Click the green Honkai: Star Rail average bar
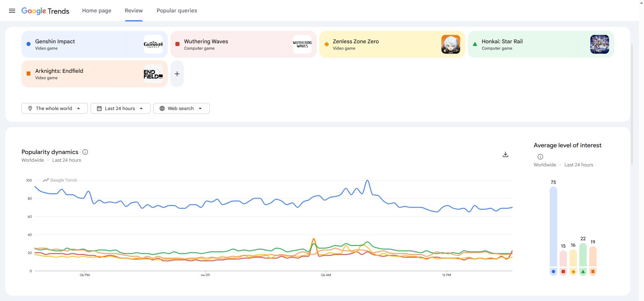 (x=583, y=255)
